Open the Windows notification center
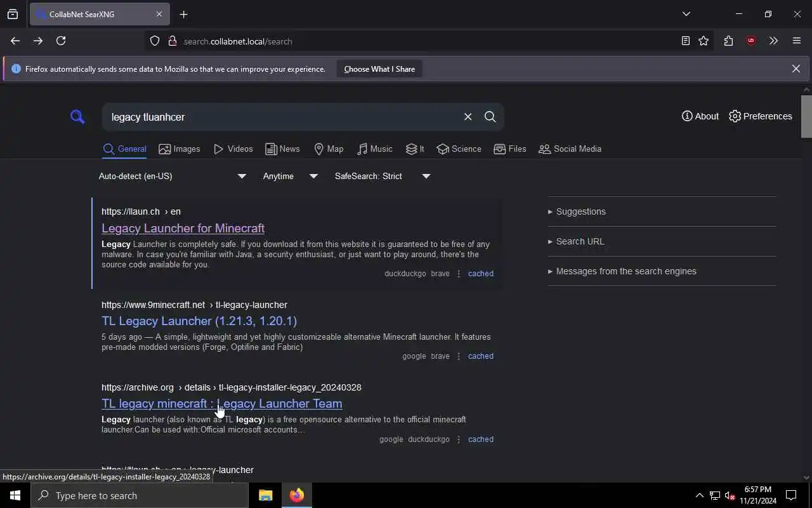The width and height of the screenshot is (812, 508). (x=791, y=495)
